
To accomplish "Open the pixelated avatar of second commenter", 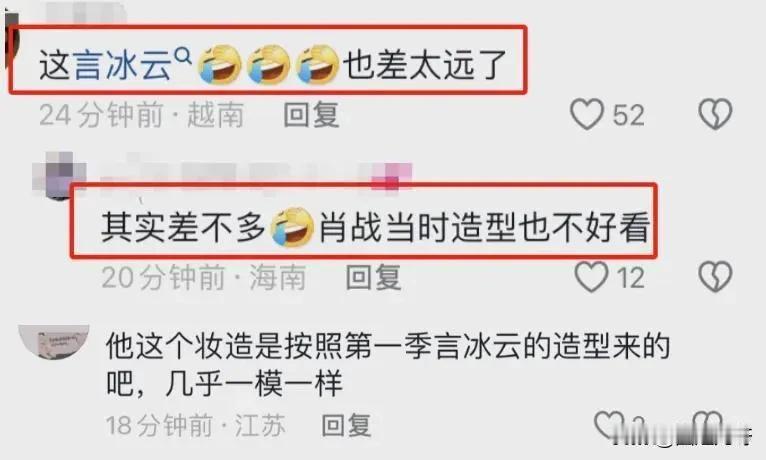I will point(59,176).
